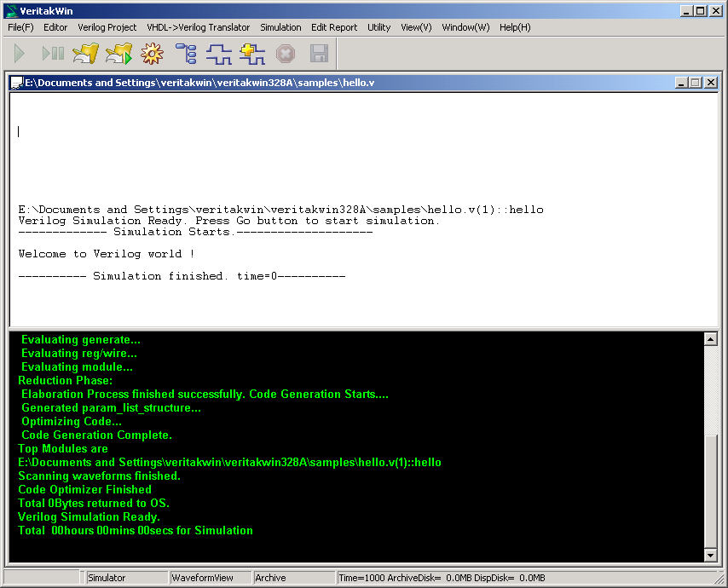
Task: Click the log panel scroll down arrow
Action: coord(710,555)
